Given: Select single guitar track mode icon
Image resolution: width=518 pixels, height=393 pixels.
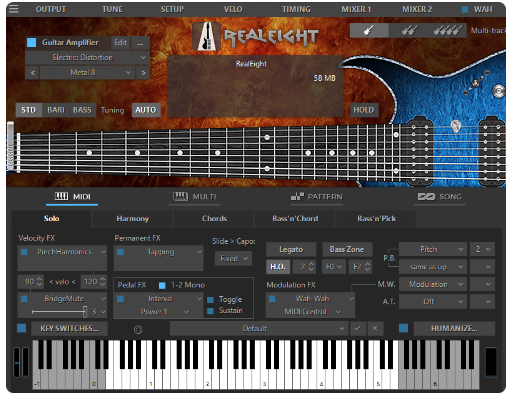Looking at the screenshot, I should coord(369,31).
